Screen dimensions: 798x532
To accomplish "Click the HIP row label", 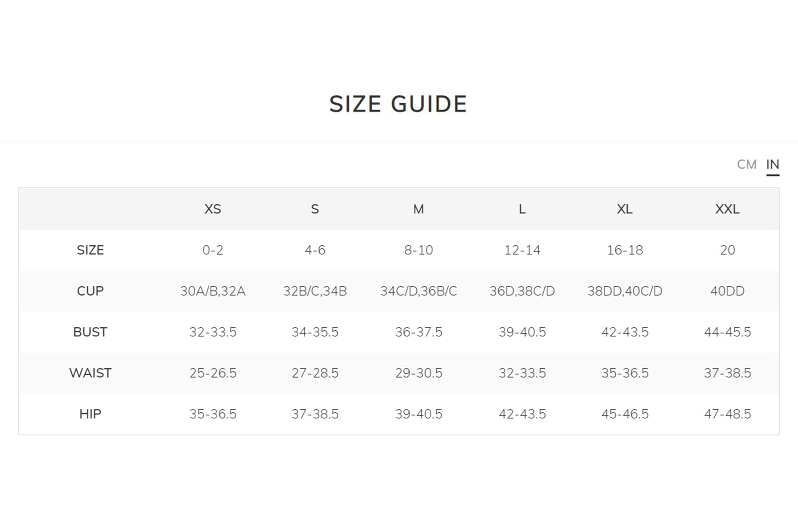I will point(90,414).
